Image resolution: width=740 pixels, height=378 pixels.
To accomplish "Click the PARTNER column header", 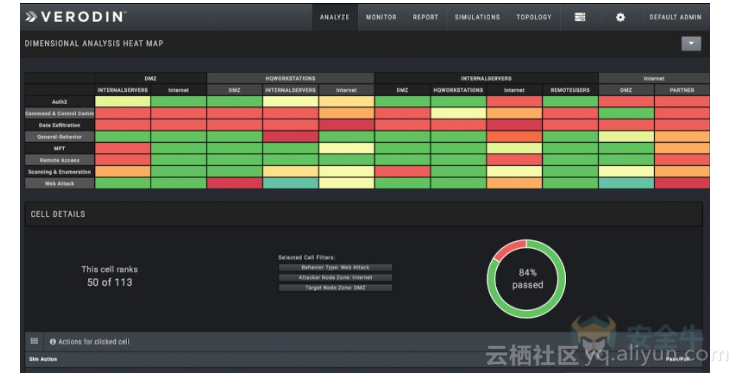I will 682,90.
